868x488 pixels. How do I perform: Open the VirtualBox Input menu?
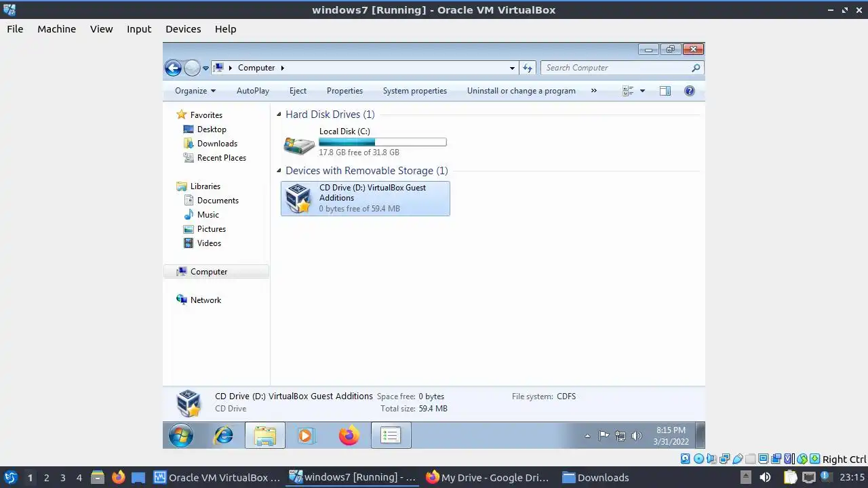pyautogui.click(x=139, y=29)
